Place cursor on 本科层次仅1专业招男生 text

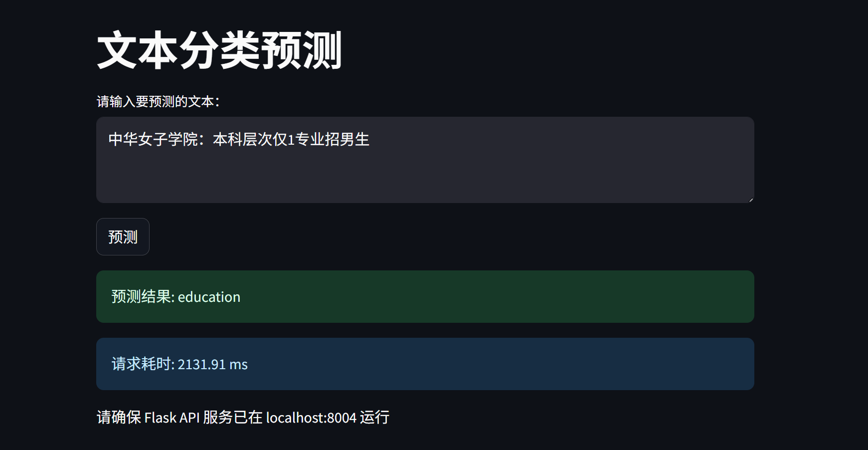coord(291,139)
